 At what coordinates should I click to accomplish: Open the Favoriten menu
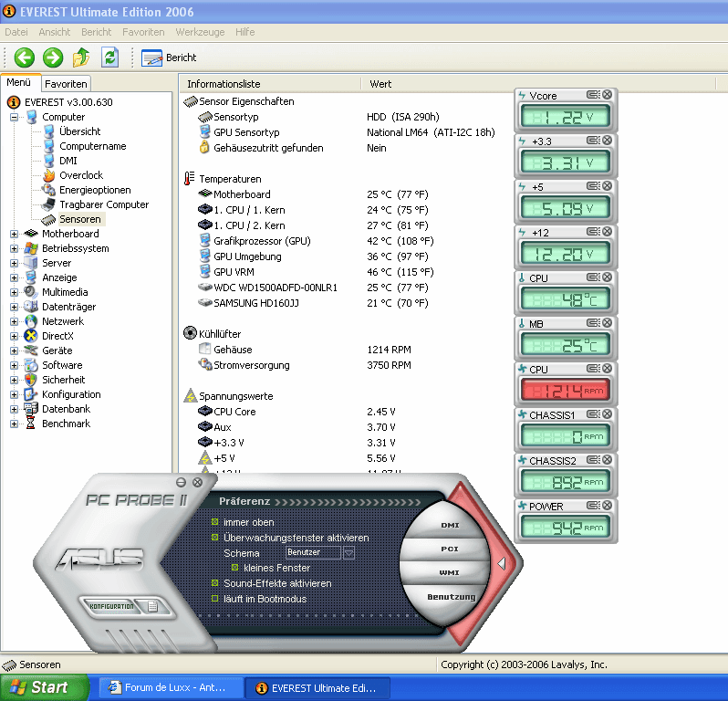[143, 32]
